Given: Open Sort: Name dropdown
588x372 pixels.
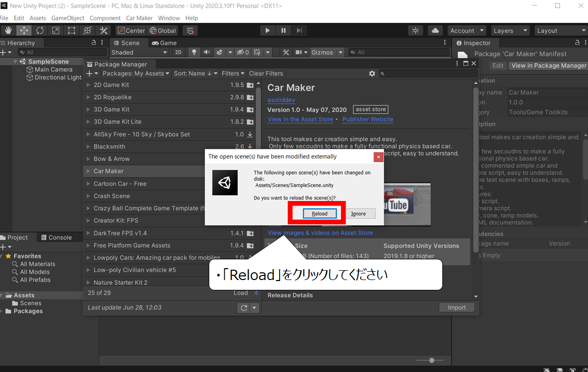Looking at the screenshot, I should [195, 73].
